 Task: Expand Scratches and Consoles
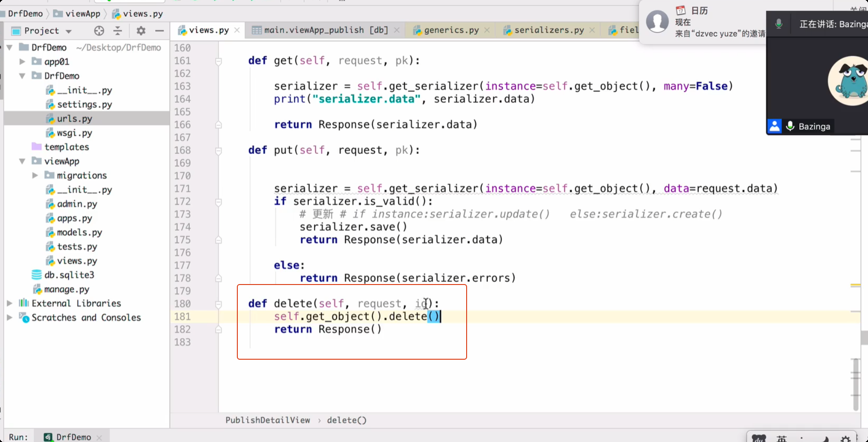(x=9, y=318)
